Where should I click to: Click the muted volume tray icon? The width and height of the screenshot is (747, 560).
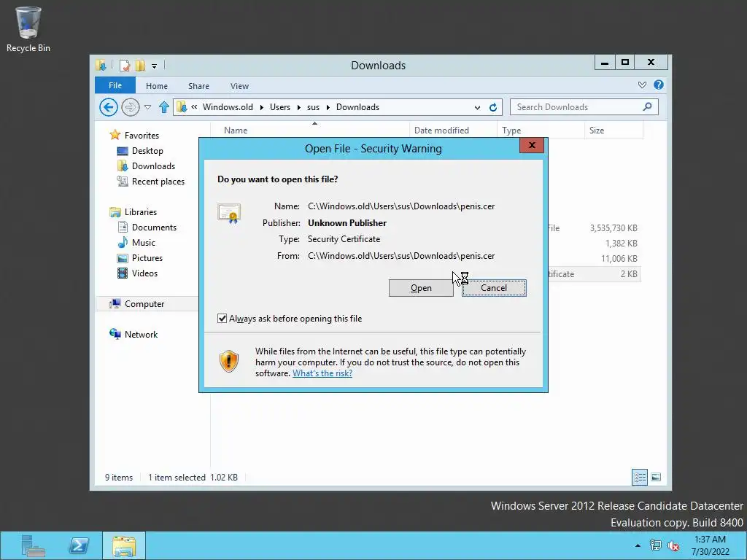click(x=673, y=545)
